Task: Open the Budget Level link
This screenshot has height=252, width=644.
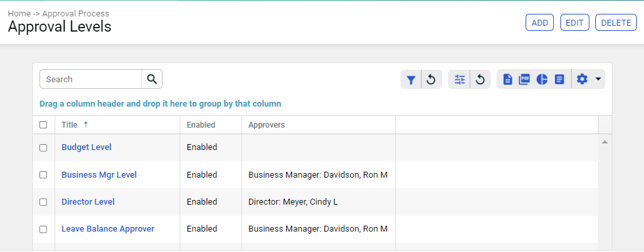Action: click(x=86, y=147)
